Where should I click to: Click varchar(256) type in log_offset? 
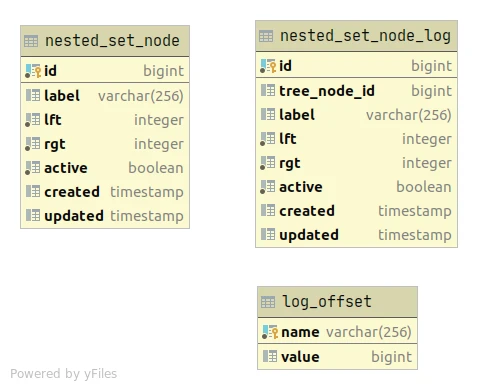click(369, 332)
